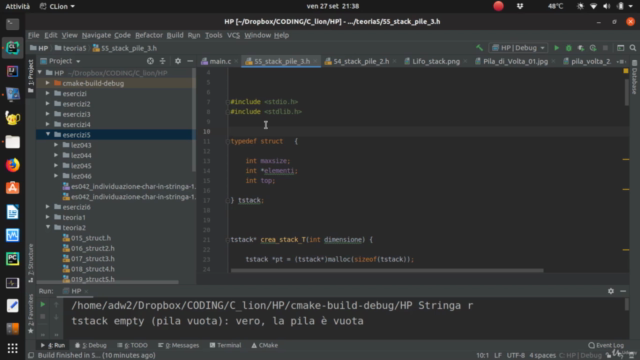Run the HP configuration with green play

[556, 48]
